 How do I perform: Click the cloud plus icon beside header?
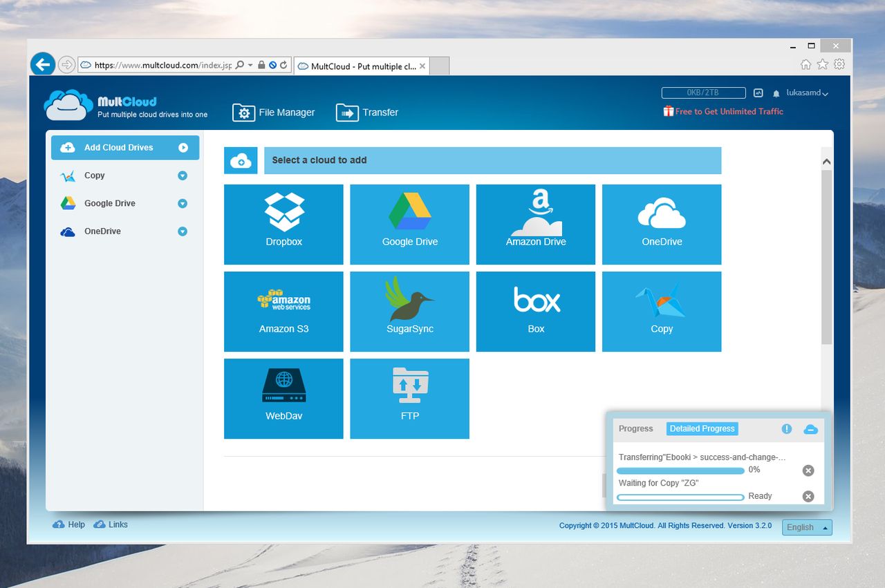241,160
